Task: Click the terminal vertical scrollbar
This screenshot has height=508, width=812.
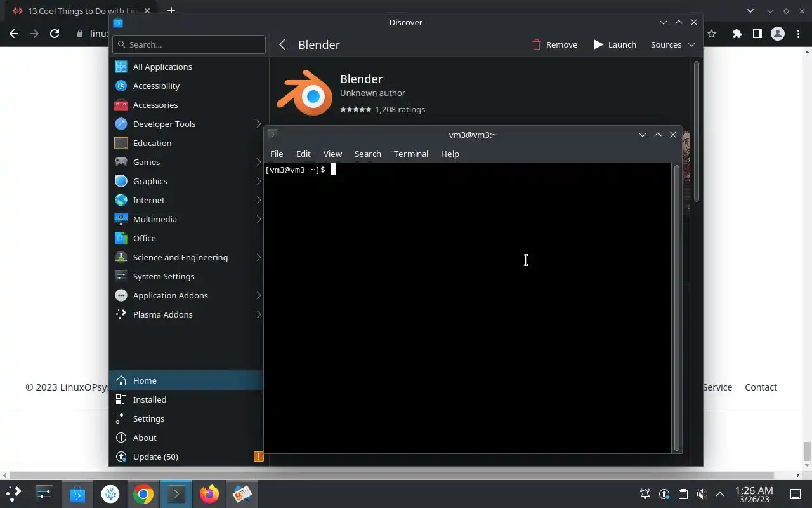Action: point(676,307)
